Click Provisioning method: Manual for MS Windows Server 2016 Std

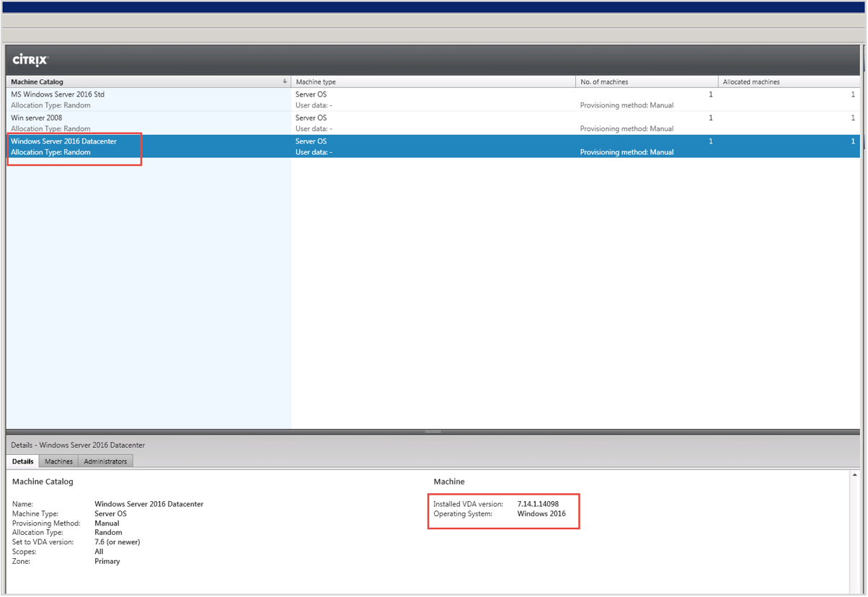click(x=626, y=105)
